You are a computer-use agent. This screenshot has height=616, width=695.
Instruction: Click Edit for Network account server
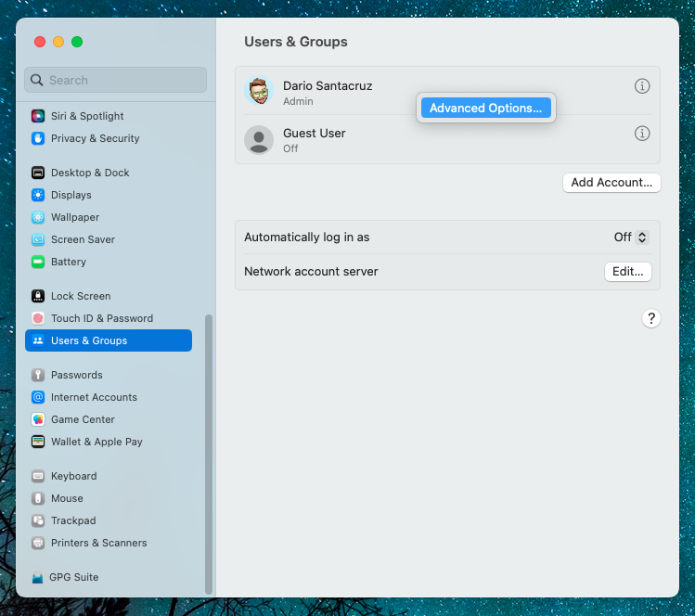(x=627, y=272)
